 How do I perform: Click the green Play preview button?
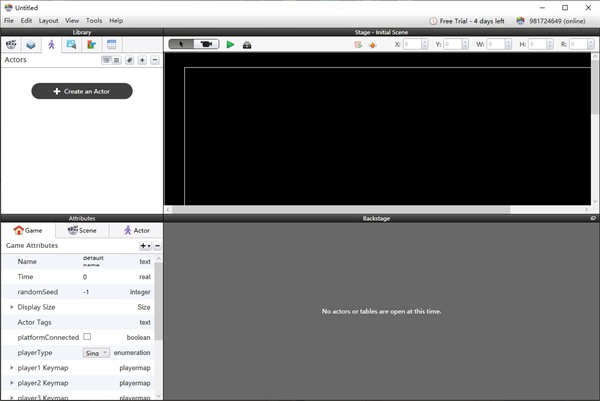click(x=230, y=44)
